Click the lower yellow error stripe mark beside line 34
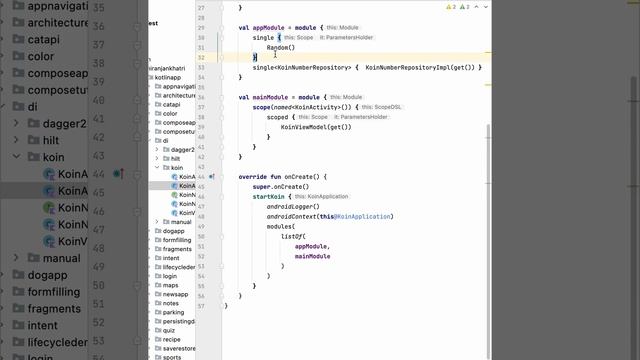640x360 pixels. coord(488,85)
